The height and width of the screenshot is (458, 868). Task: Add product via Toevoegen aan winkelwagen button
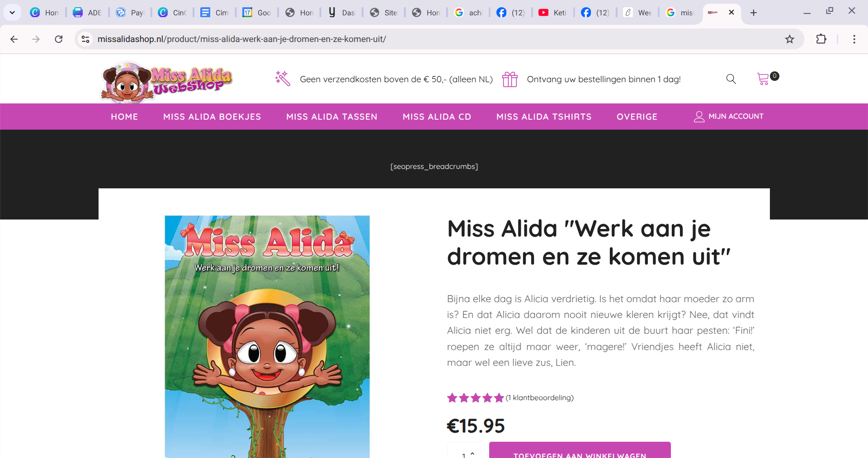click(580, 450)
